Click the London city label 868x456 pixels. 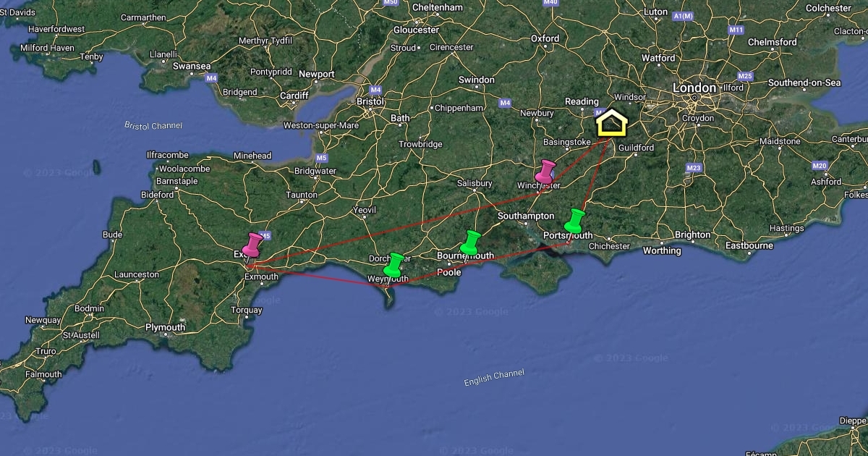pos(694,88)
